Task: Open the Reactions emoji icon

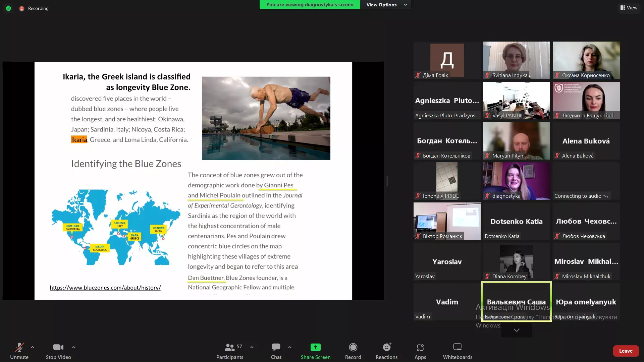Action: click(x=386, y=347)
